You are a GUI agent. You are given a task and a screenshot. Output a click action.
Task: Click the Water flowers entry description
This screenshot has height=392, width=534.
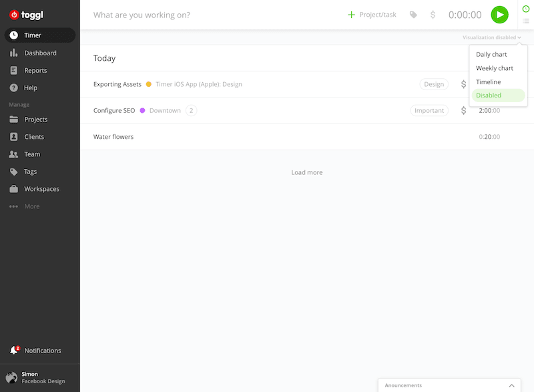(x=113, y=137)
